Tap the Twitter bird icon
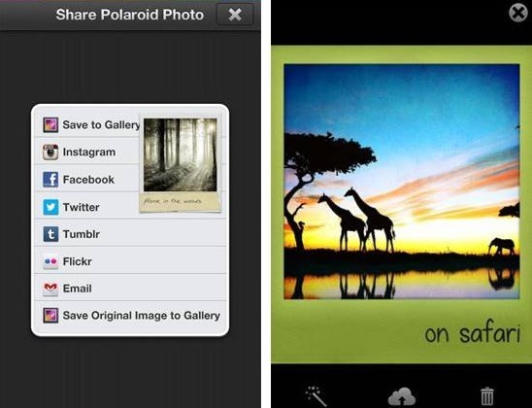The height and width of the screenshot is (408, 532). pyautogui.click(x=50, y=207)
